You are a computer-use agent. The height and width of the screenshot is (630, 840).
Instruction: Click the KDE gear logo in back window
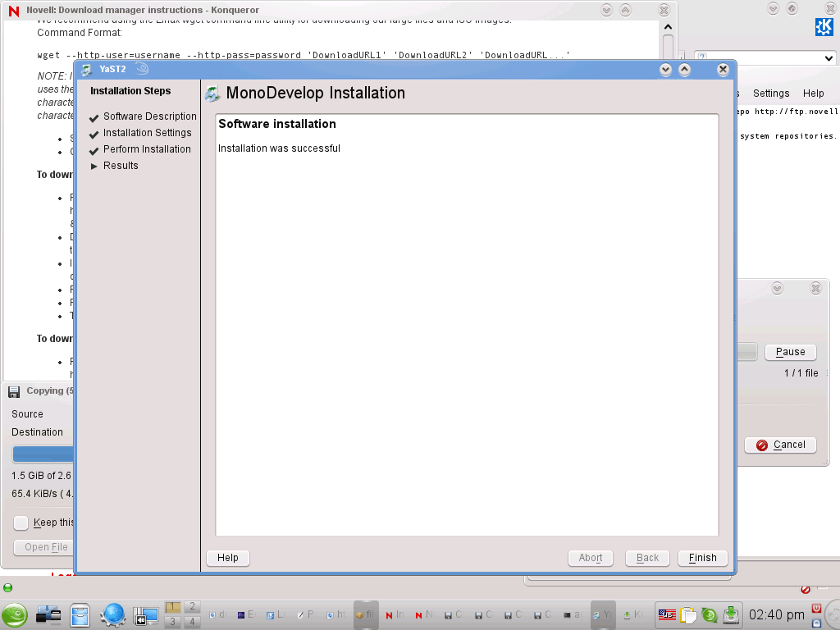click(x=824, y=27)
